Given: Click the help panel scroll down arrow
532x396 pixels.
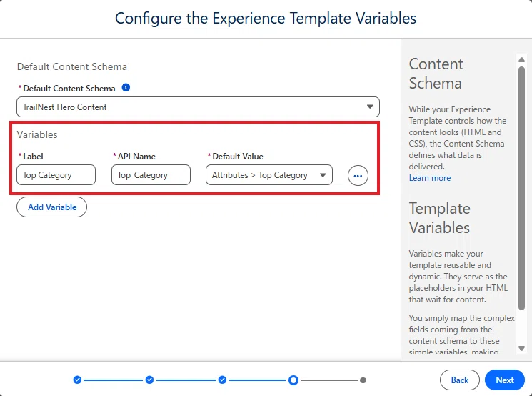Looking at the screenshot, I should click(x=521, y=348).
